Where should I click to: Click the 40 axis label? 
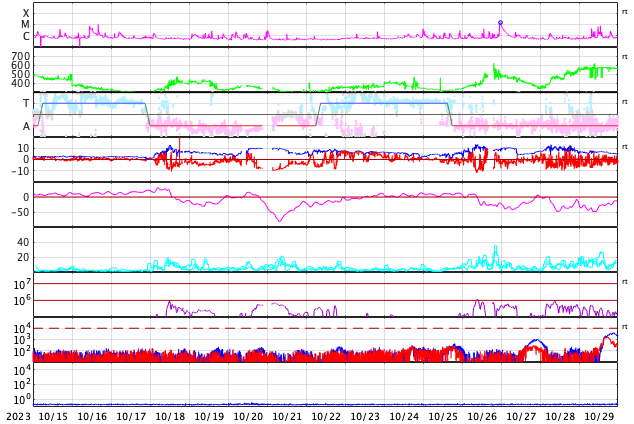tap(23, 242)
